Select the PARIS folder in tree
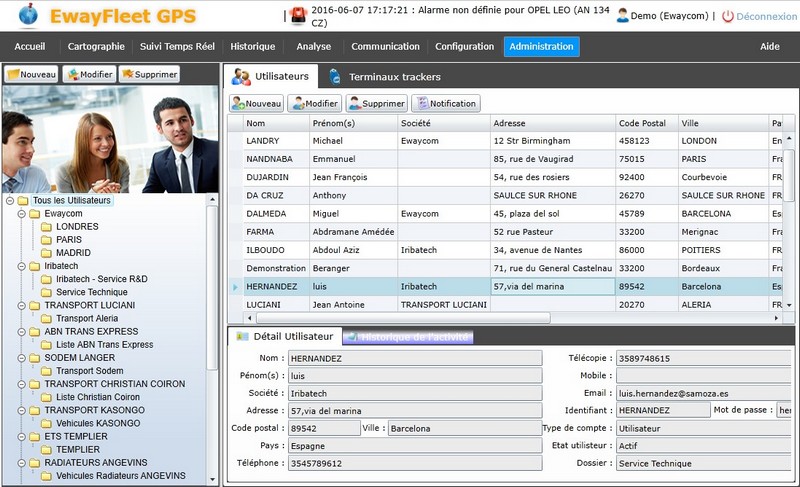 [69, 240]
